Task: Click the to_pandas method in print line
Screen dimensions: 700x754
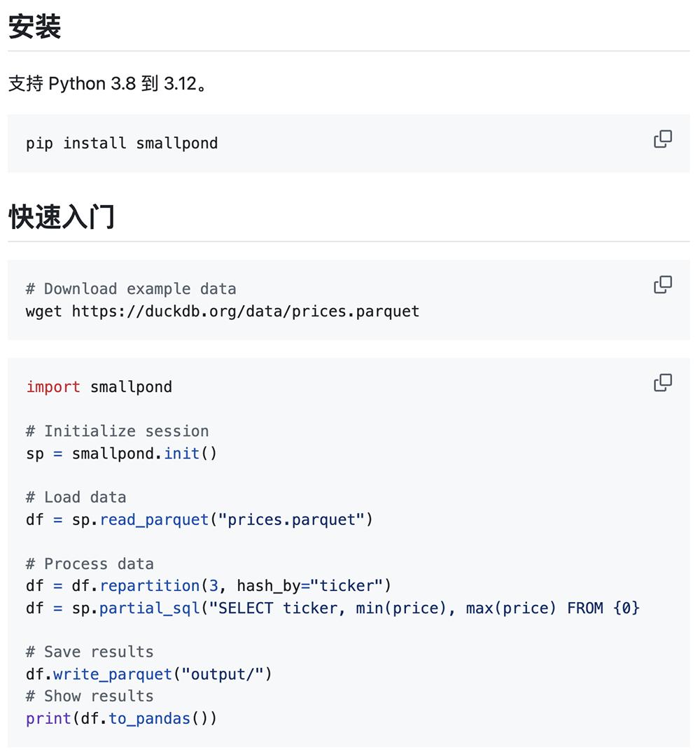Action: (150, 718)
